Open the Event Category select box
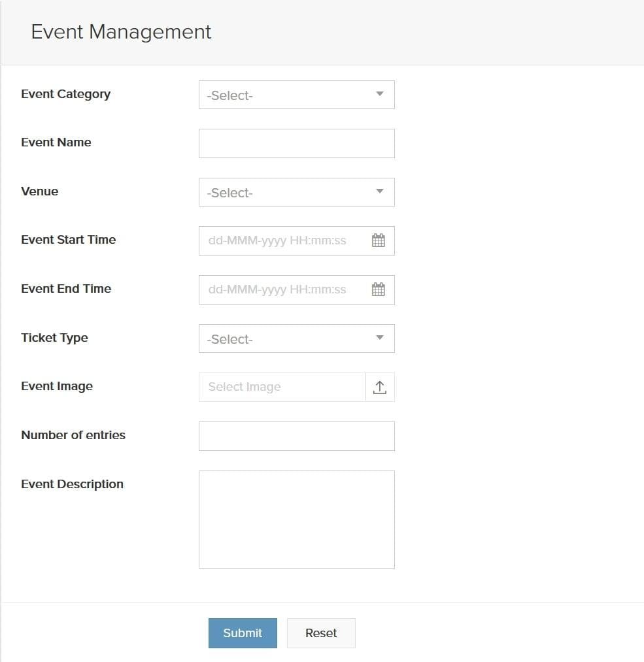 pyautogui.click(x=296, y=95)
